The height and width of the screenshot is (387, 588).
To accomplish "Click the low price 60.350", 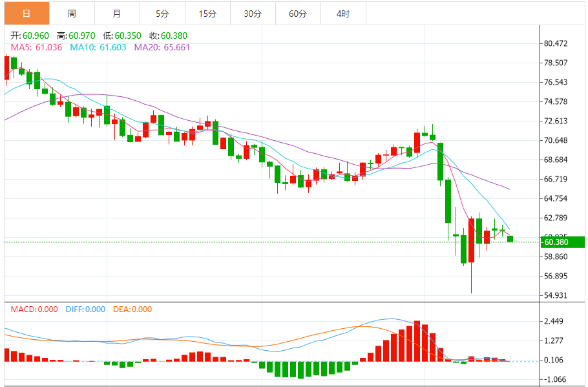I will (128, 36).
